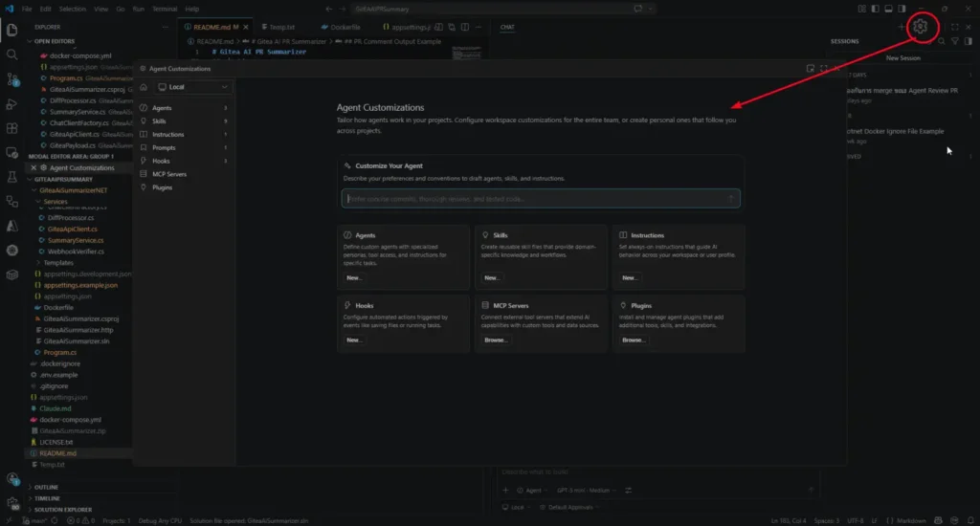Click the chat settings gear icon

click(x=920, y=27)
